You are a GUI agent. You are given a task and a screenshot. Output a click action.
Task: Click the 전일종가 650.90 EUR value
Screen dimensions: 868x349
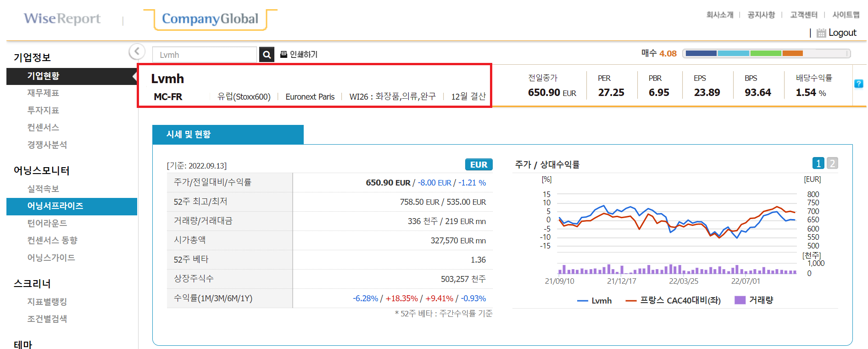[x=552, y=92]
